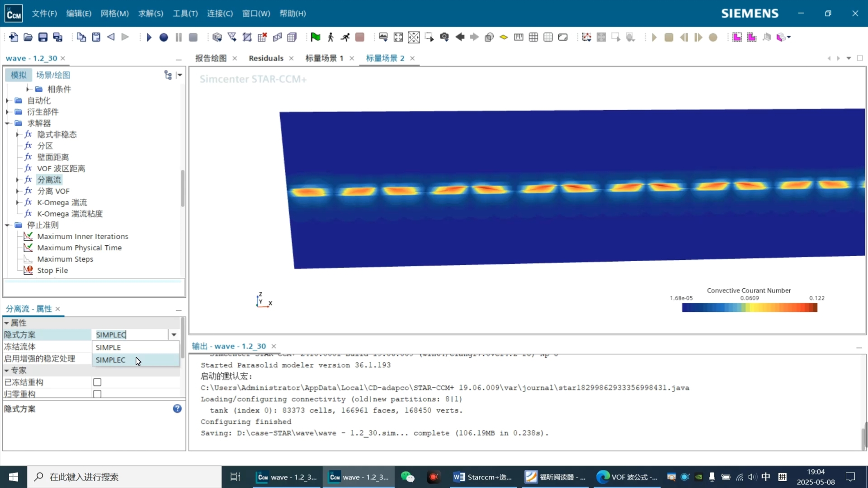Select the Maximum Steps criterion

point(65,259)
